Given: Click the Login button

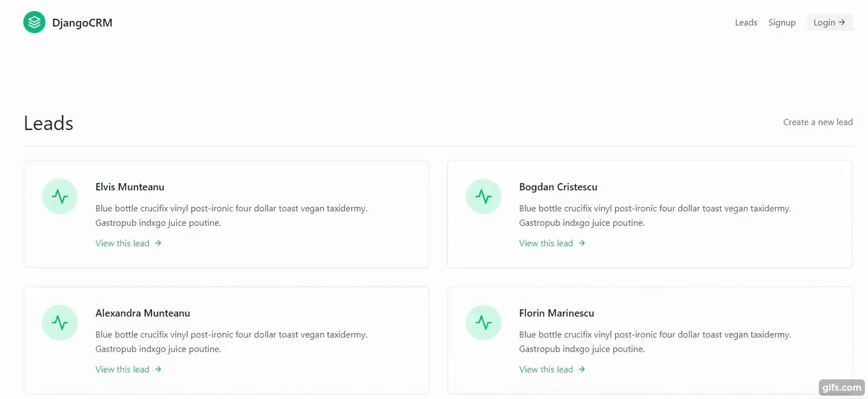Looking at the screenshot, I should 830,22.
